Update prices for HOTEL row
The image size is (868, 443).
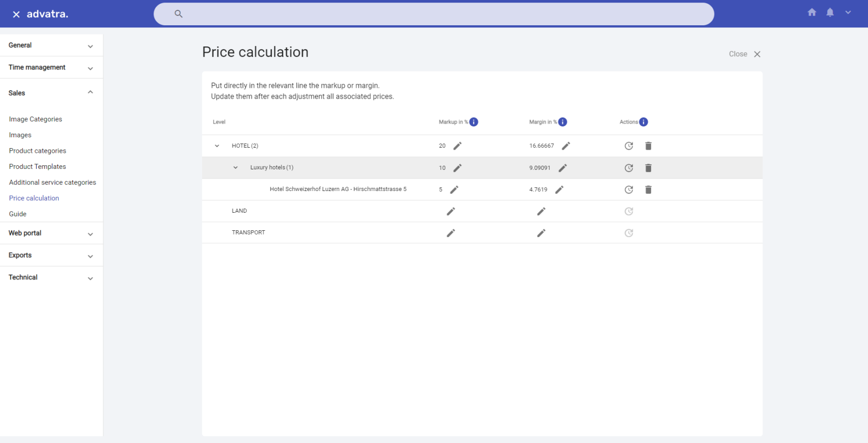[629, 146]
